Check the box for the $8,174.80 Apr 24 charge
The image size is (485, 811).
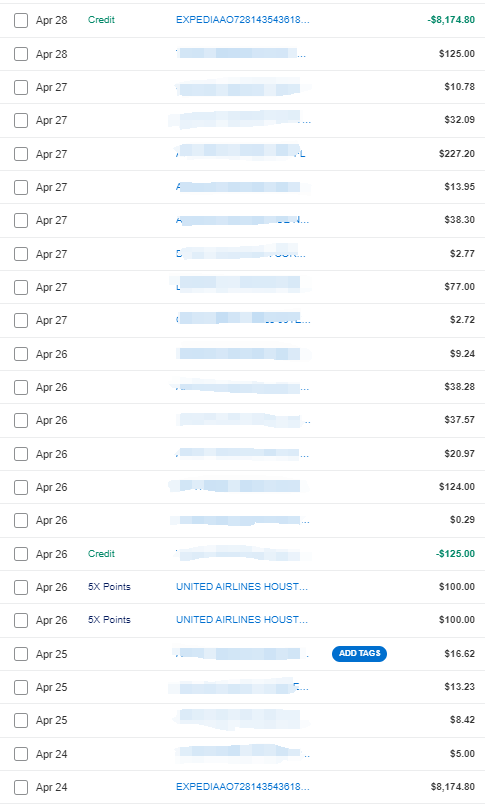click(21, 788)
